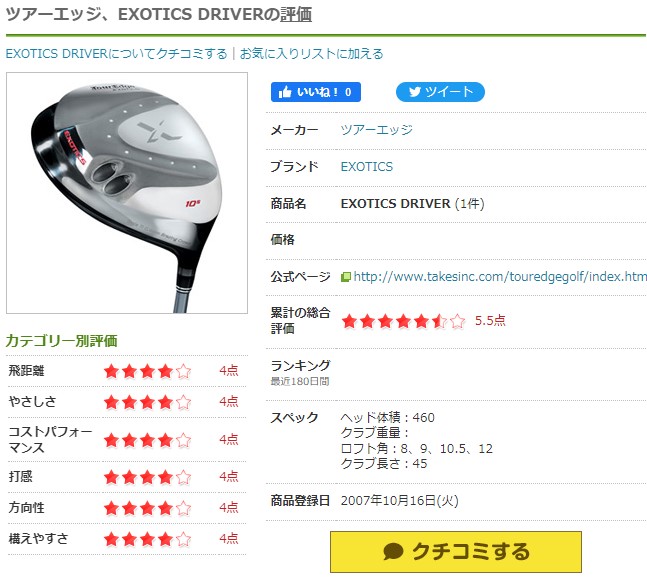
Task: Click the 打感 star rating row
Action: click(127, 477)
